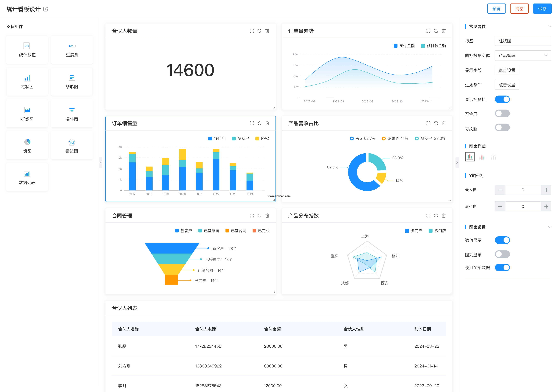Select the 饼图 pie chart component
The height and width of the screenshot is (392, 558).
click(27, 145)
